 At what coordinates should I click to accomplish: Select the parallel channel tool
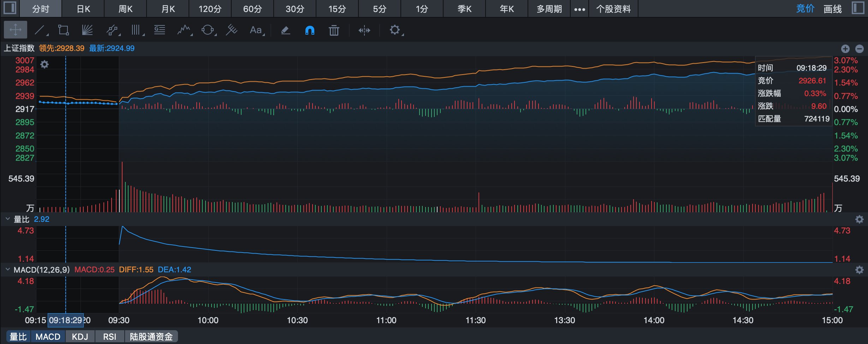112,30
